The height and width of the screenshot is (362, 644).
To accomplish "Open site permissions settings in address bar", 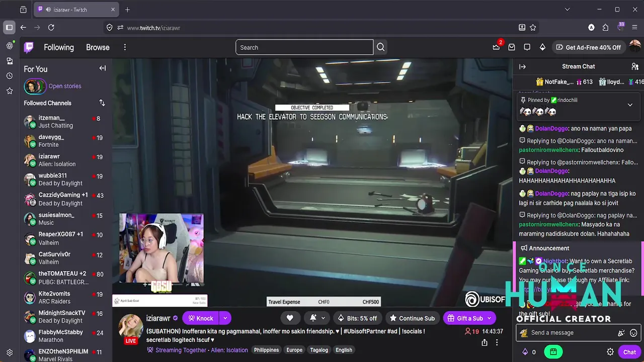I will point(120,28).
